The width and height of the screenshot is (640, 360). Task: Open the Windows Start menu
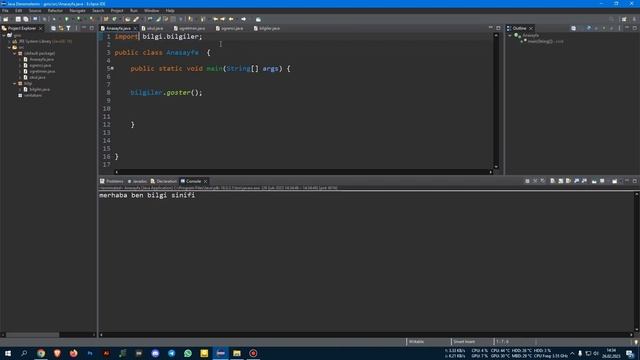coord(8,353)
